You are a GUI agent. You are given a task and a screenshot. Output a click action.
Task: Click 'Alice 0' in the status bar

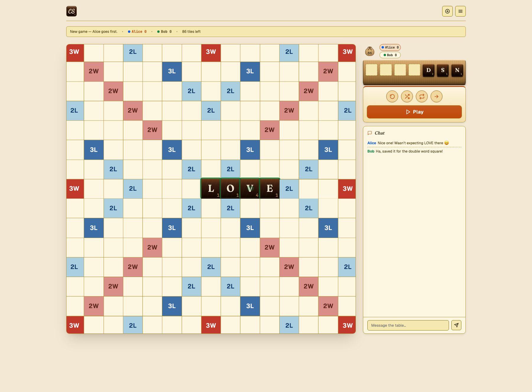(137, 32)
